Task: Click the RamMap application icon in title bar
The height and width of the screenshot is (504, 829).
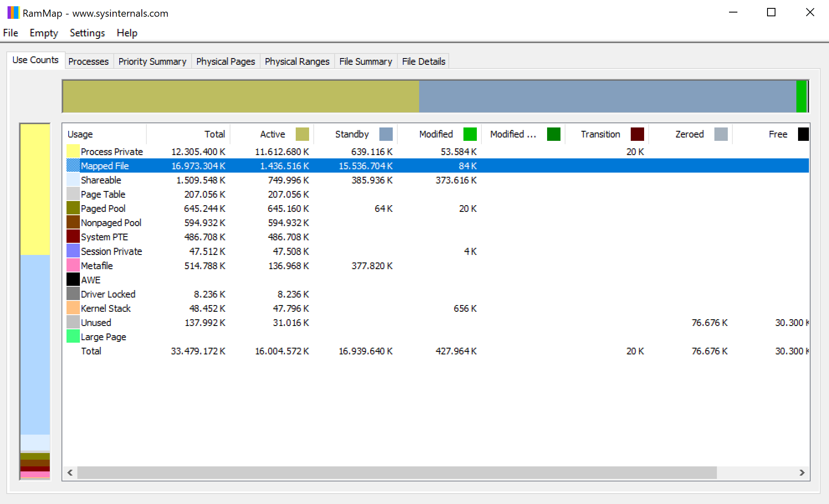Action: point(13,13)
